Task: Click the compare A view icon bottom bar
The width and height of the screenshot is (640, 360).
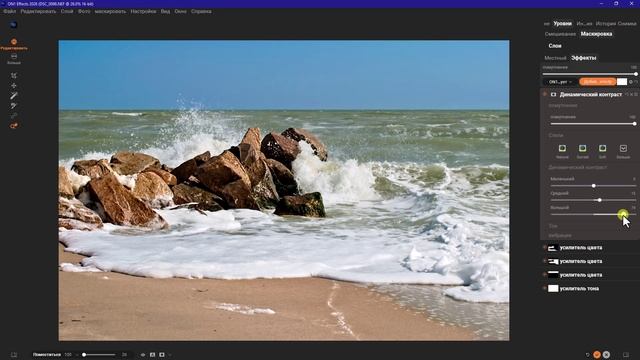Action: tap(152, 355)
